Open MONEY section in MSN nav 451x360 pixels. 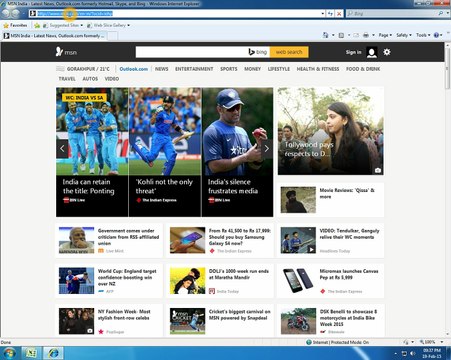252,69
